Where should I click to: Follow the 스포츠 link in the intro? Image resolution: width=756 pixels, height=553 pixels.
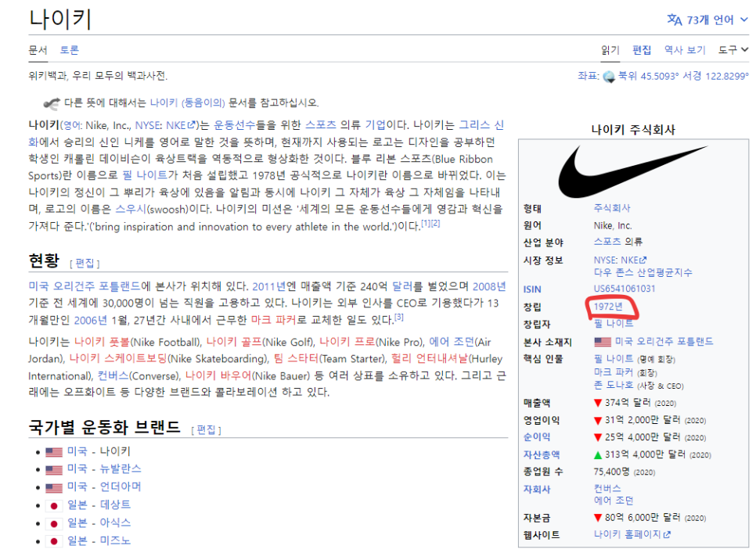coord(321,125)
